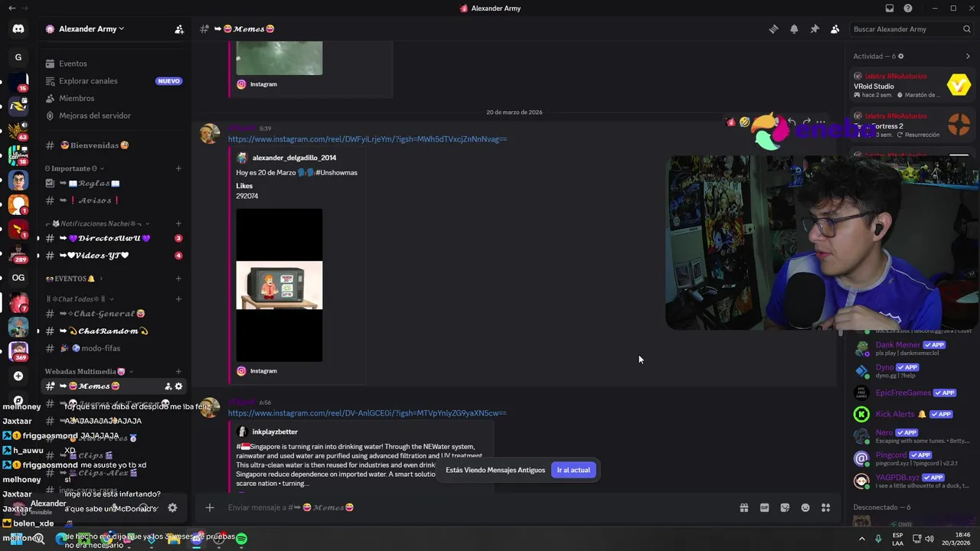The height and width of the screenshot is (551, 980).
Task: Open Dank Memer app member
Action: point(911,348)
